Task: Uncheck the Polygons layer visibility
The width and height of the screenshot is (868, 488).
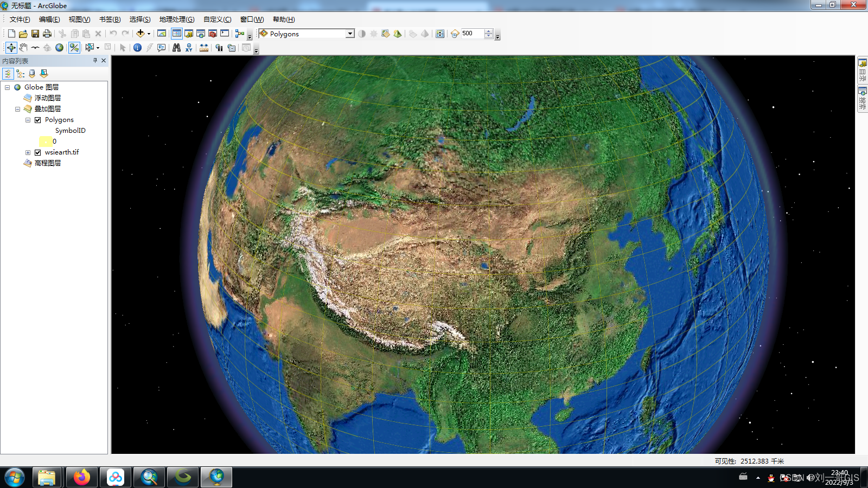Action: click(x=38, y=120)
